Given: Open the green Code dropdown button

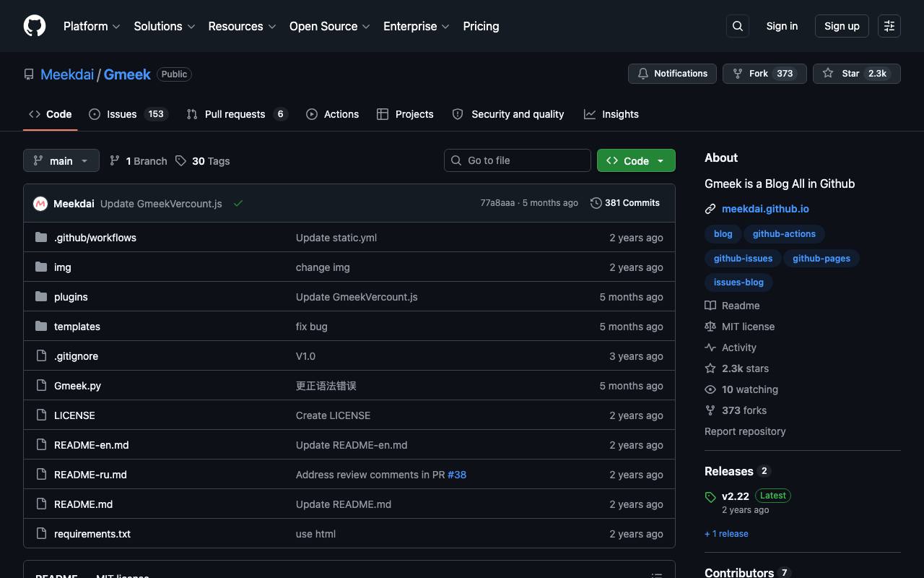Looking at the screenshot, I should (x=636, y=160).
